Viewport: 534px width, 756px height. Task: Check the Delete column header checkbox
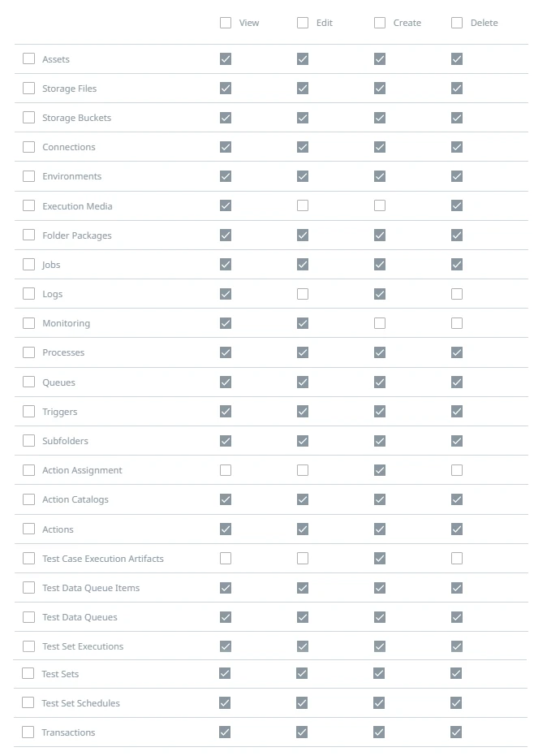(x=457, y=23)
